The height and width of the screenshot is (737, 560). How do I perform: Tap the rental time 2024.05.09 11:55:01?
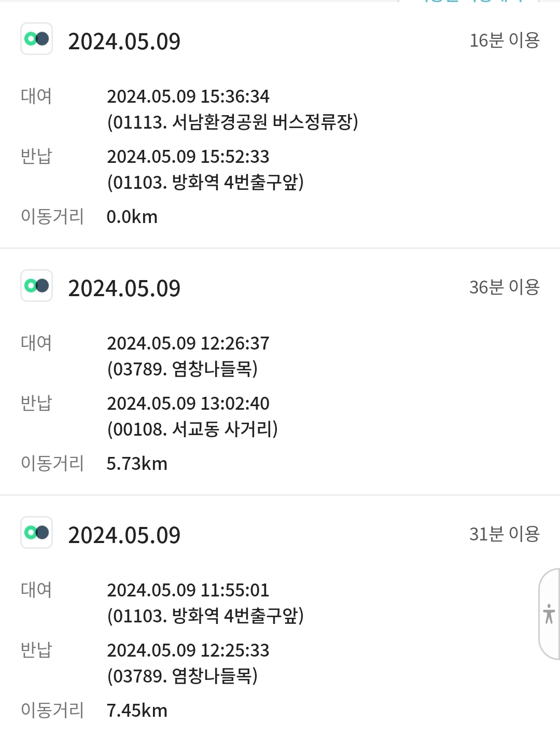[x=188, y=590]
